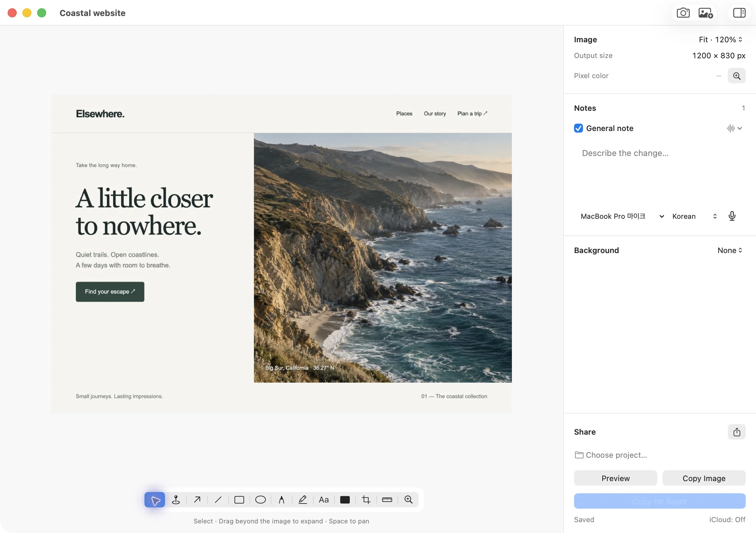The image size is (756, 533).
Task: Open the black fill color swatch
Action: tap(345, 500)
